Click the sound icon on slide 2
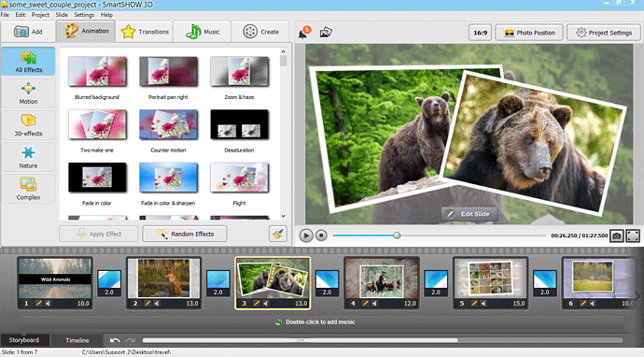 pyautogui.click(x=157, y=304)
